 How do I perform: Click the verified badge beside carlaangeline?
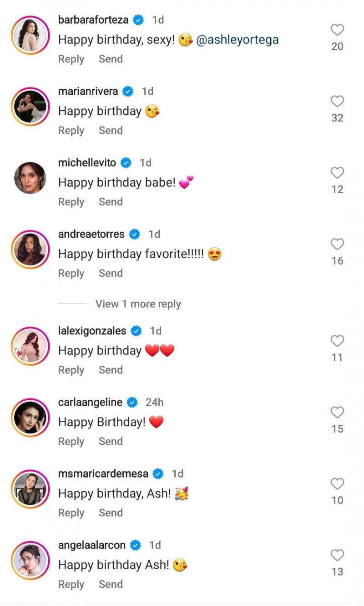click(132, 402)
